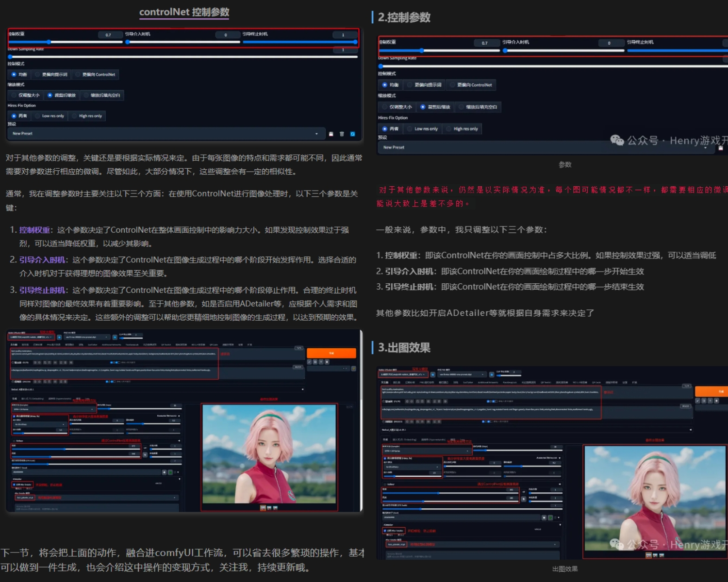Open the New Preset dropdown in left page

coord(165,134)
